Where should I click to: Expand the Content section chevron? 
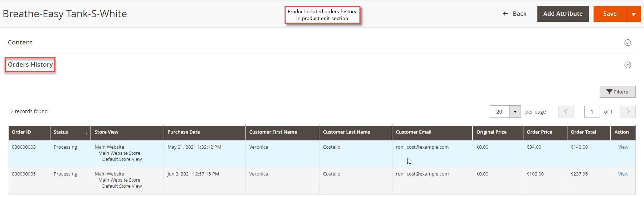tap(628, 43)
